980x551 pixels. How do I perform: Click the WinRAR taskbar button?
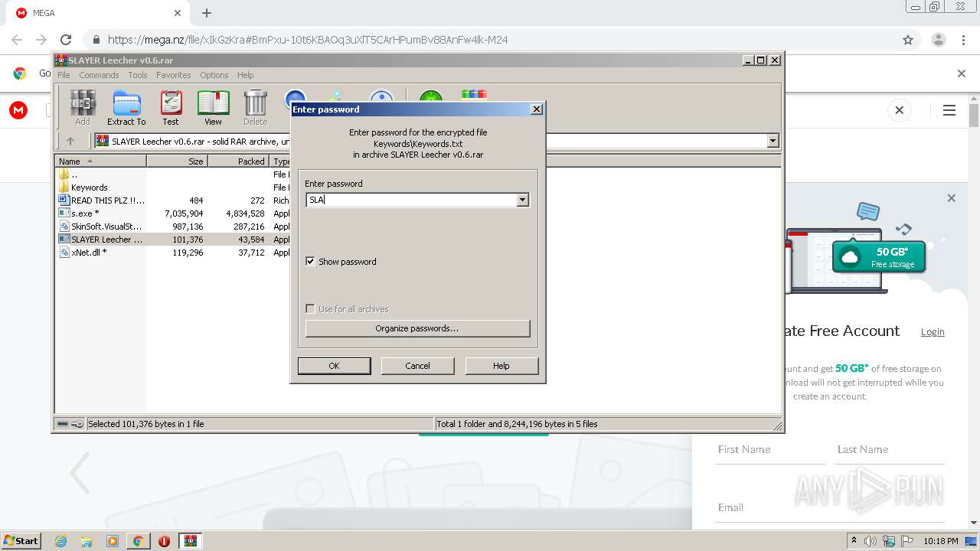191,541
